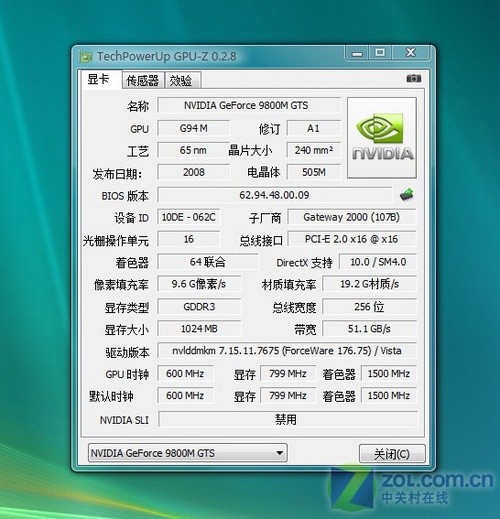
Task: Minimize the GPU-Z window
Action: (x=357, y=53)
